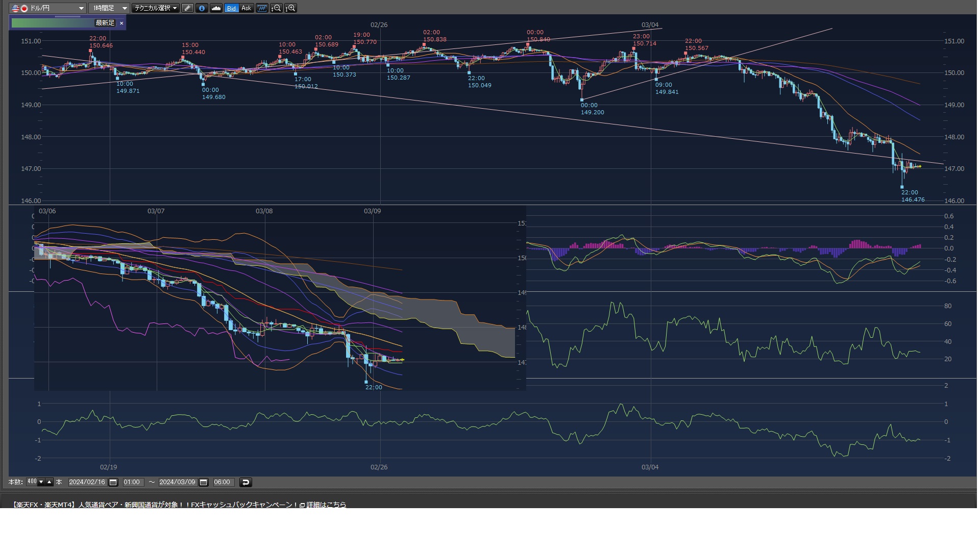Click the candlestick chart display icon
The width and height of the screenshot is (980, 551).
(262, 8)
